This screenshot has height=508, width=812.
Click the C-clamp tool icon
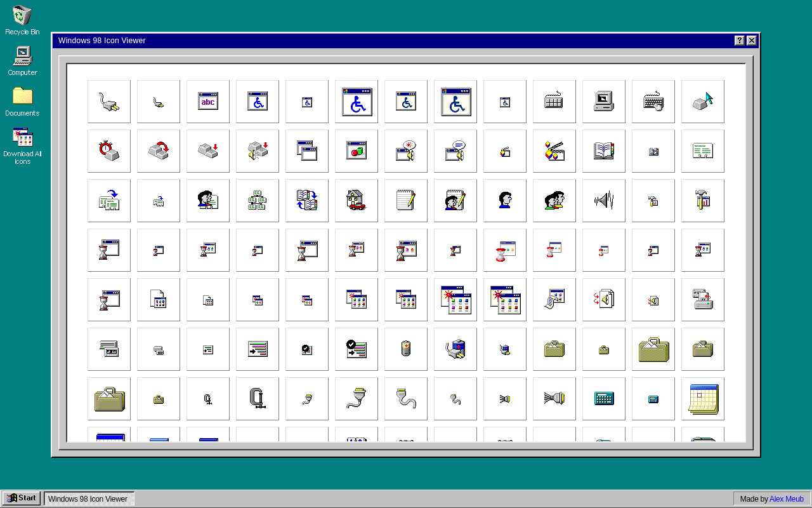click(x=257, y=398)
